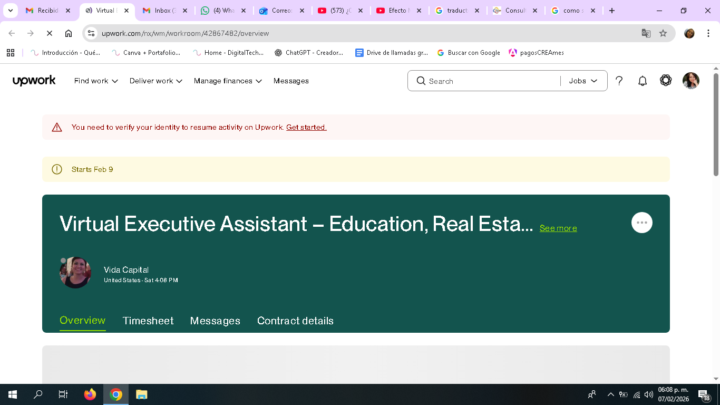This screenshot has height=405, width=720.
Task: Click the browser home icon
Action: point(68,33)
